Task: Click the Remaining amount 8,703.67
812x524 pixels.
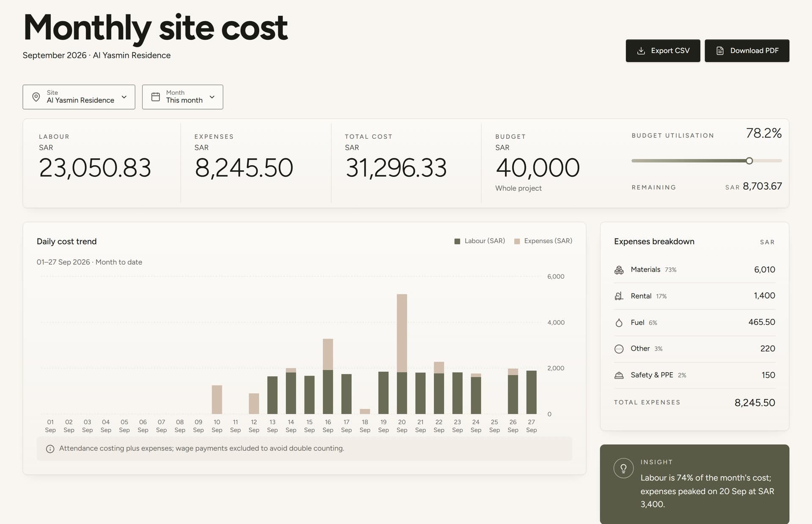Action: pos(762,186)
